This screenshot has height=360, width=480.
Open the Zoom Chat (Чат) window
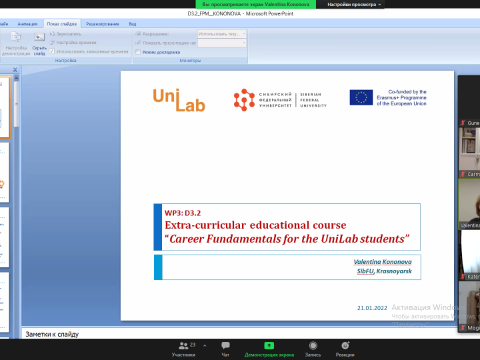click(226, 349)
